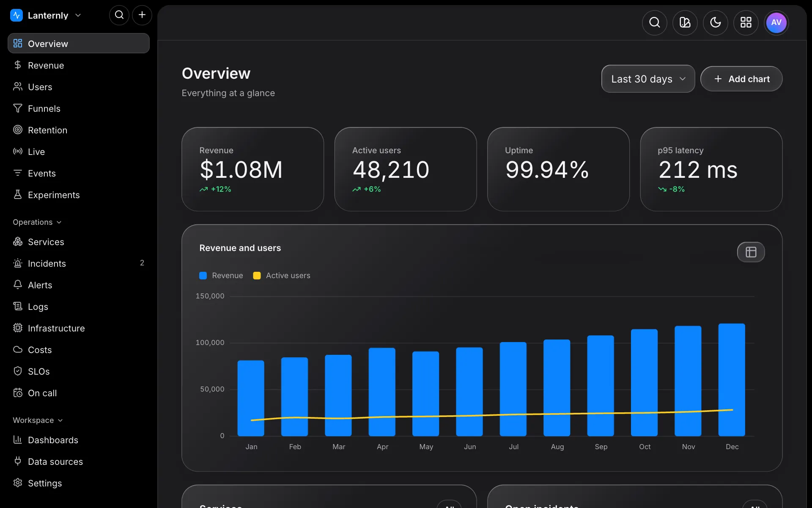Open the apps grid icon
The height and width of the screenshot is (508, 812).
point(746,22)
